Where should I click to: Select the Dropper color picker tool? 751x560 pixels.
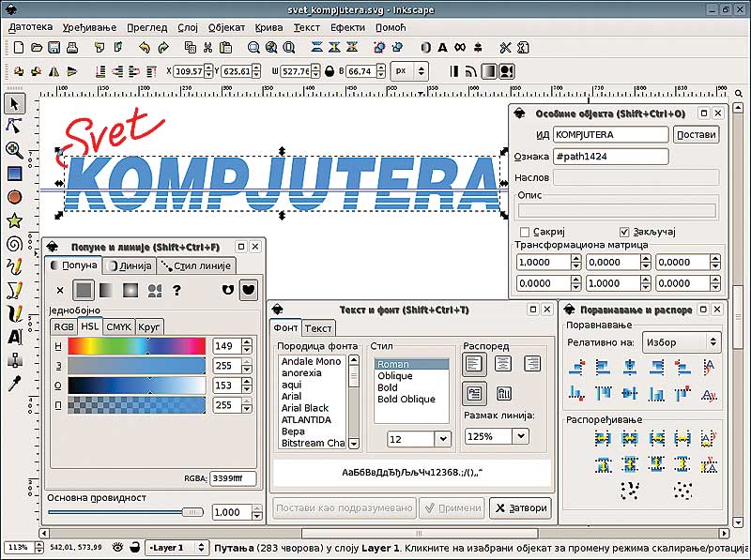pyautogui.click(x=14, y=383)
